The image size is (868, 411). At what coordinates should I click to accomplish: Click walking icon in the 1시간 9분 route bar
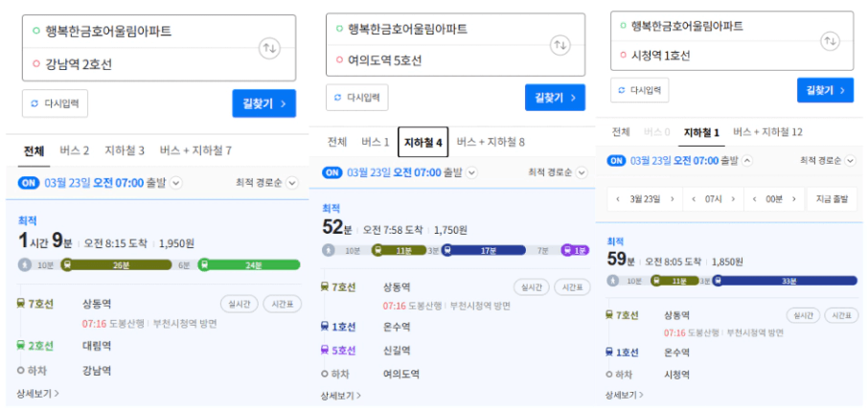click(24, 264)
